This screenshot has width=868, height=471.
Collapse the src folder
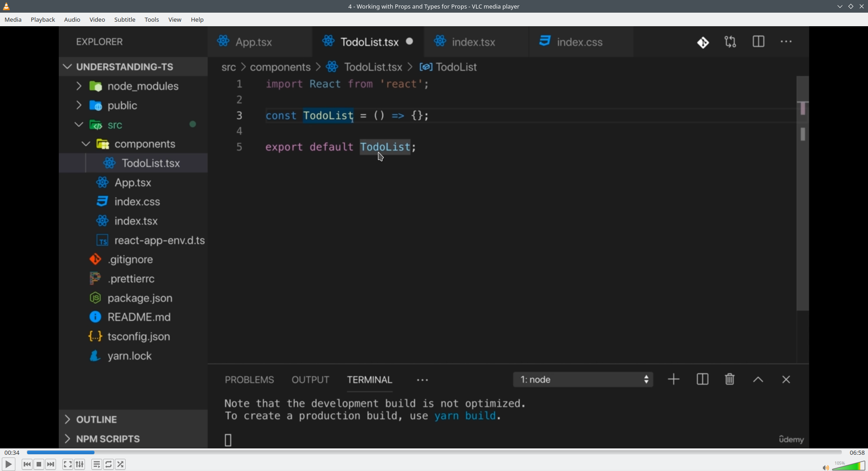click(133, 125)
